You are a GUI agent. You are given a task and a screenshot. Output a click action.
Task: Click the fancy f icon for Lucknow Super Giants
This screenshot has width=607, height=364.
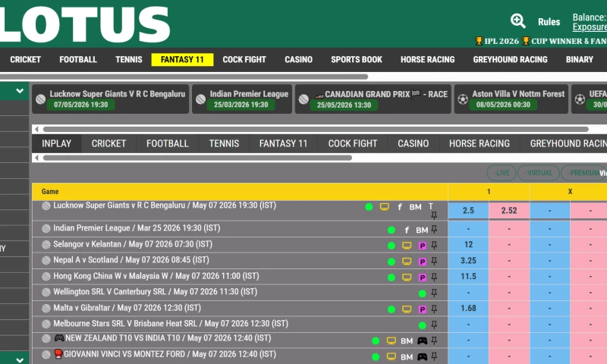[x=400, y=207]
